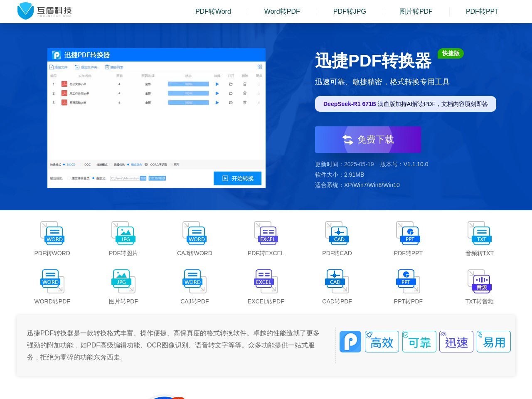Click 开始转换 button in preview image
This screenshot has height=399, width=532.
coord(237,178)
